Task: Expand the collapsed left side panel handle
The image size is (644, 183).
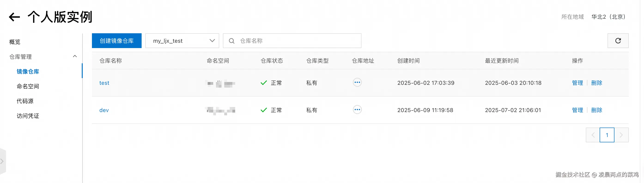Action: (x=2, y=161)
